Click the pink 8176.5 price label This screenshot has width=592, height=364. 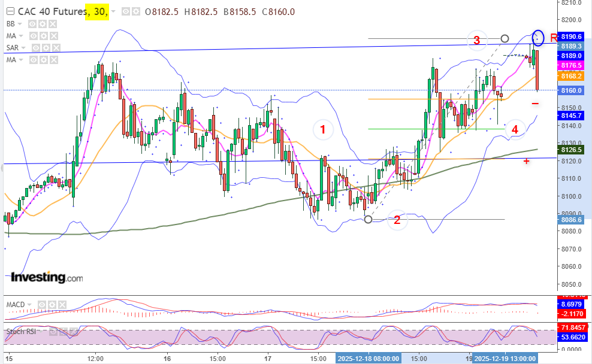tap(571, 65)
